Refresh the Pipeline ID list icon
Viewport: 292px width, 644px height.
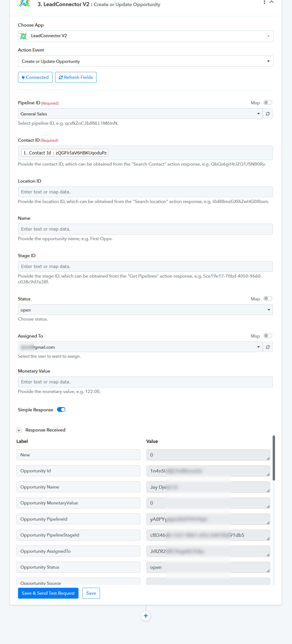tap(268, 114)
